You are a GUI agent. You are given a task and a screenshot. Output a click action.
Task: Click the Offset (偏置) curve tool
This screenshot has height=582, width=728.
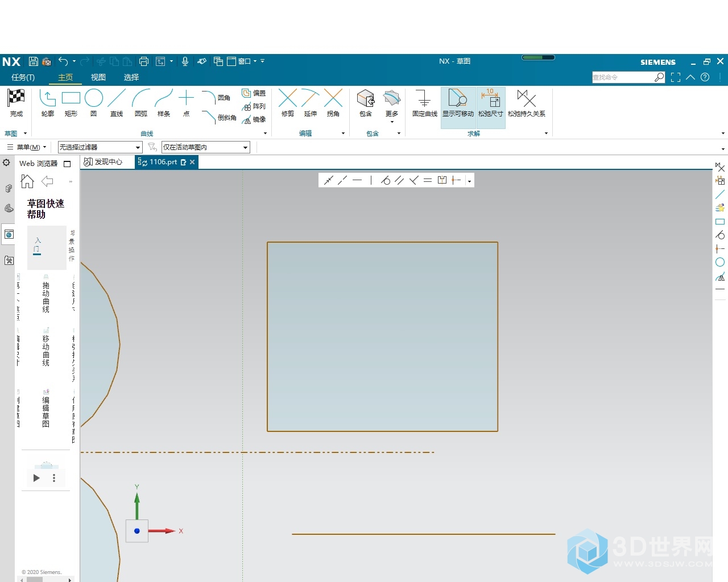[254, 93]
